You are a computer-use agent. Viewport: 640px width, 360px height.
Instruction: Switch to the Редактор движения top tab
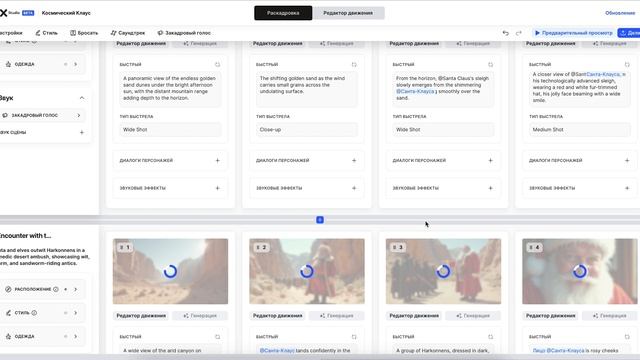348,13
